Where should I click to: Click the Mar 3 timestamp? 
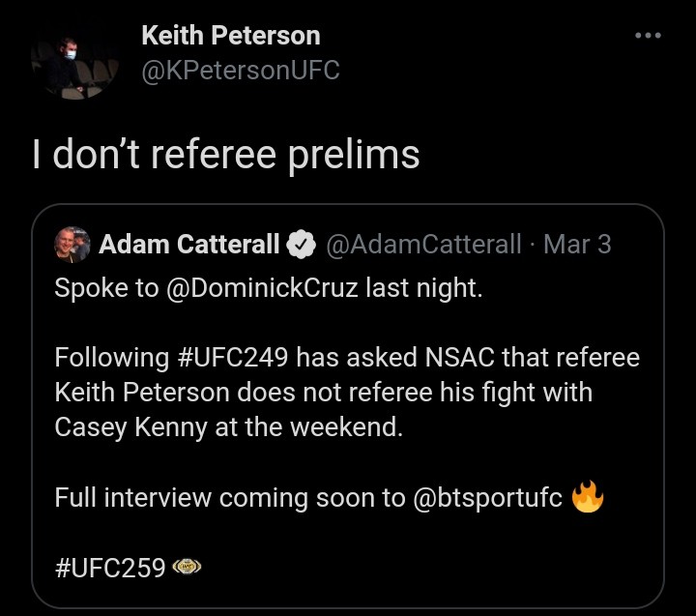577,246
